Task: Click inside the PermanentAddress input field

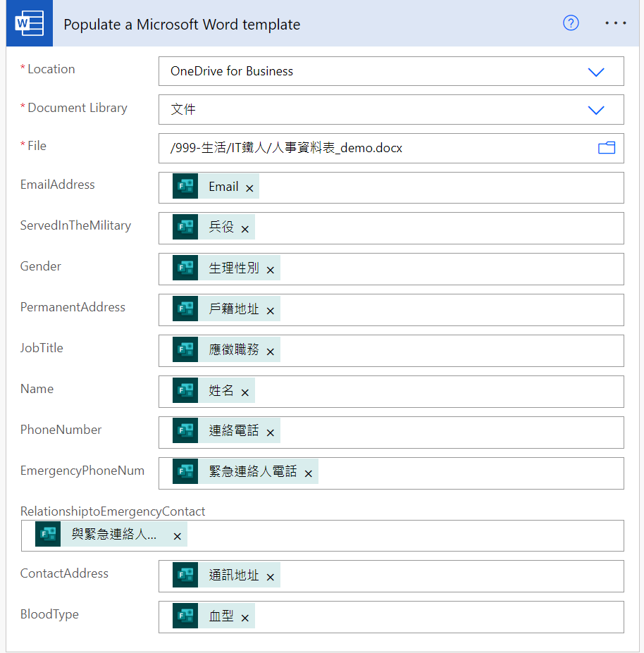Action: (x=391, y=310)
